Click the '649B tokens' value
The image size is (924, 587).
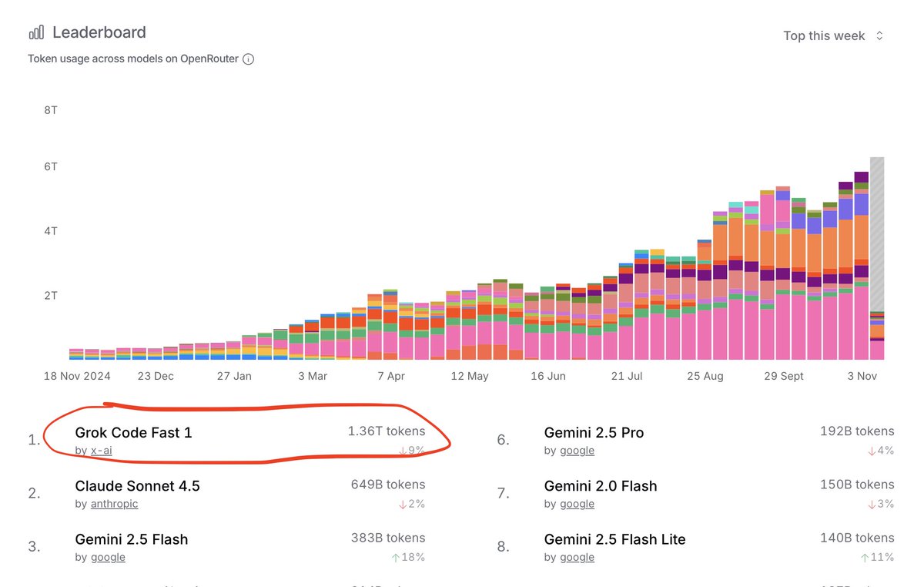coord(388,485)
